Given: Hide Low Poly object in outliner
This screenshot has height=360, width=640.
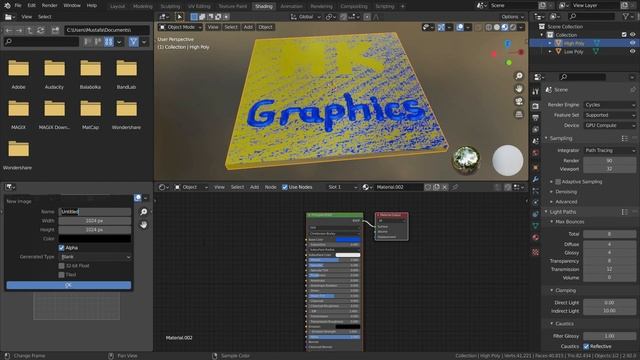Looking at the screenshot, I should coord(633,52).
